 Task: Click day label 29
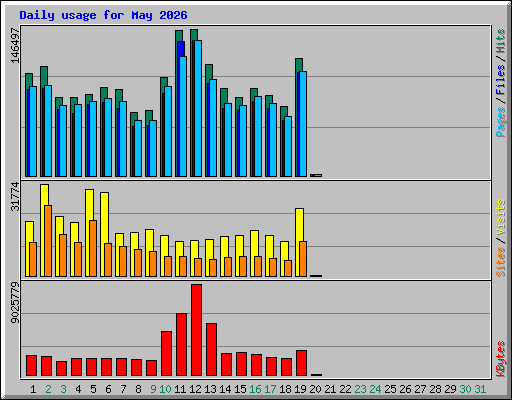(x=450, y=389)
